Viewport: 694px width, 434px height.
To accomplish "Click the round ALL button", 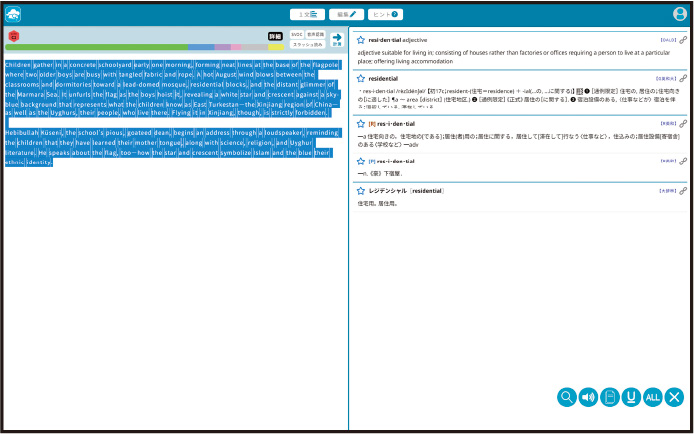I will coord(652,397).
